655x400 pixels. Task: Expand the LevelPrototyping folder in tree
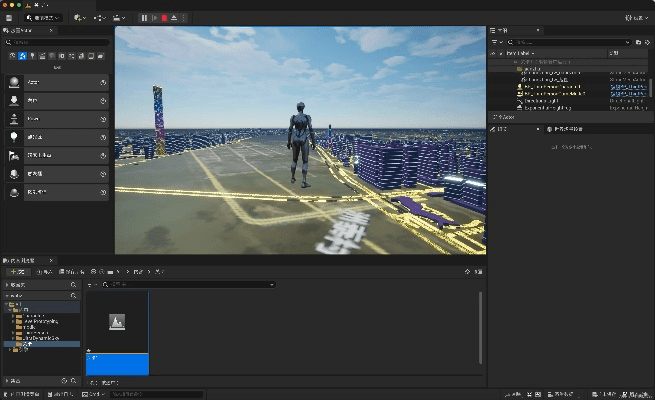13,321
